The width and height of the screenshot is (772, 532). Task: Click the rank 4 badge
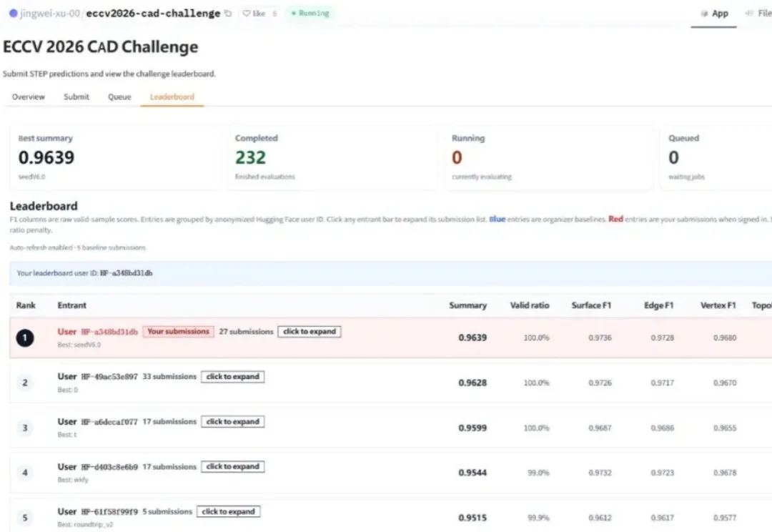point(25,473)
